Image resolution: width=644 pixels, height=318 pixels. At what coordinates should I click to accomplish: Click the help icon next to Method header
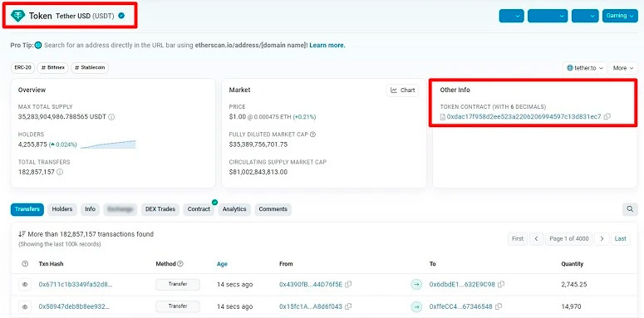(180, 264)
